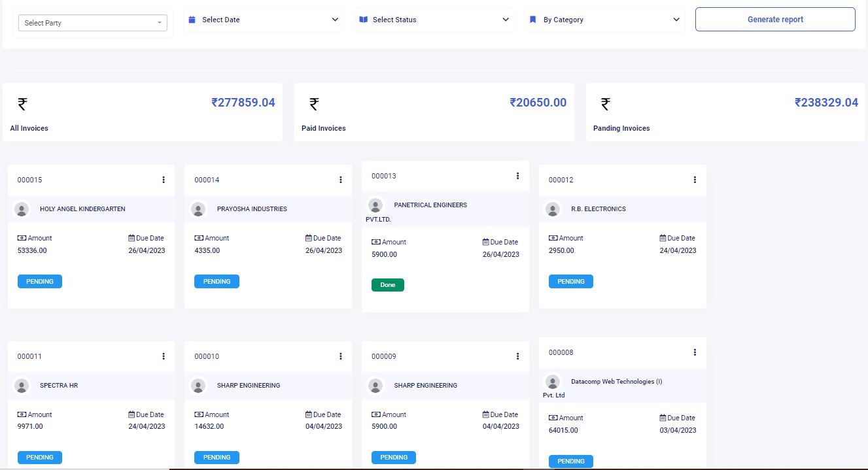The height and width of the screenshot is (470, 868).
Task: Open three-dot menu on invoice 000015
Action: (164, 180)
